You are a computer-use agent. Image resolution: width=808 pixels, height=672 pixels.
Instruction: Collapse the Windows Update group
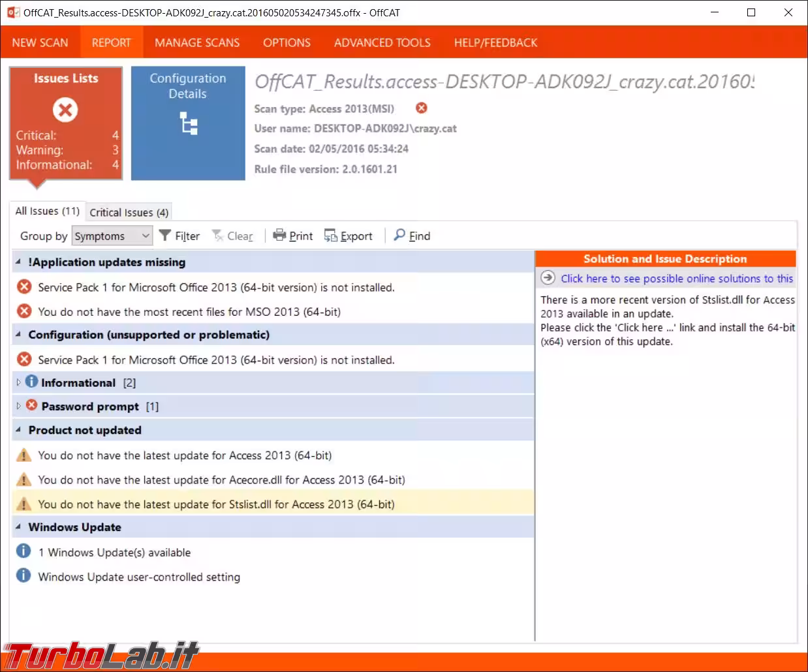pos(18,527)
